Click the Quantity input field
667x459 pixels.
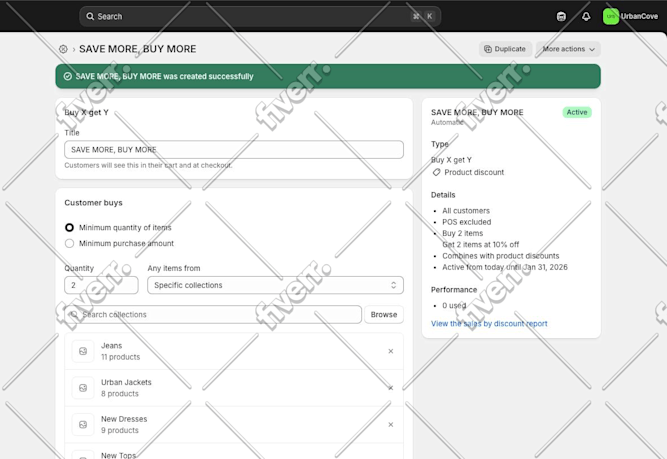(101, 285)
